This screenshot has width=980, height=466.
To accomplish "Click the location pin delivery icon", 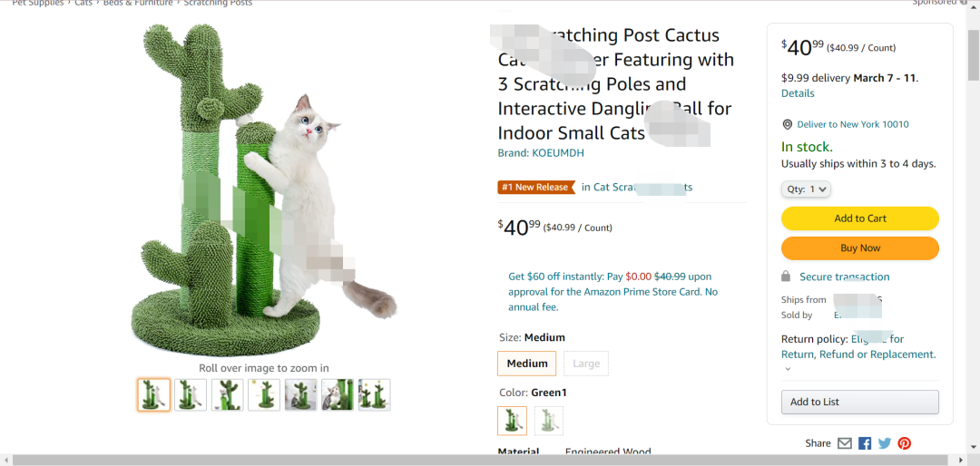I will click(788, 124).
